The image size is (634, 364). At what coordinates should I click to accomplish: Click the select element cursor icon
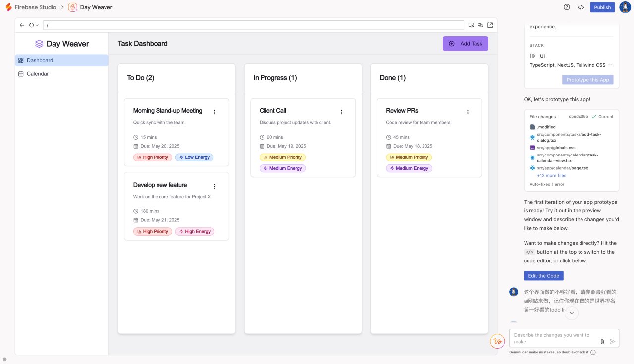471,25
